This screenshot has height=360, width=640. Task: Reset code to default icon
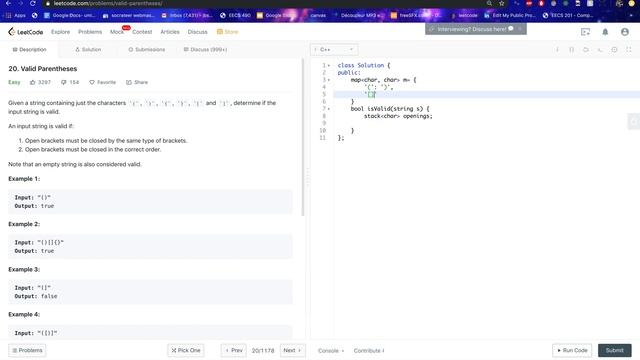point(586,49)
